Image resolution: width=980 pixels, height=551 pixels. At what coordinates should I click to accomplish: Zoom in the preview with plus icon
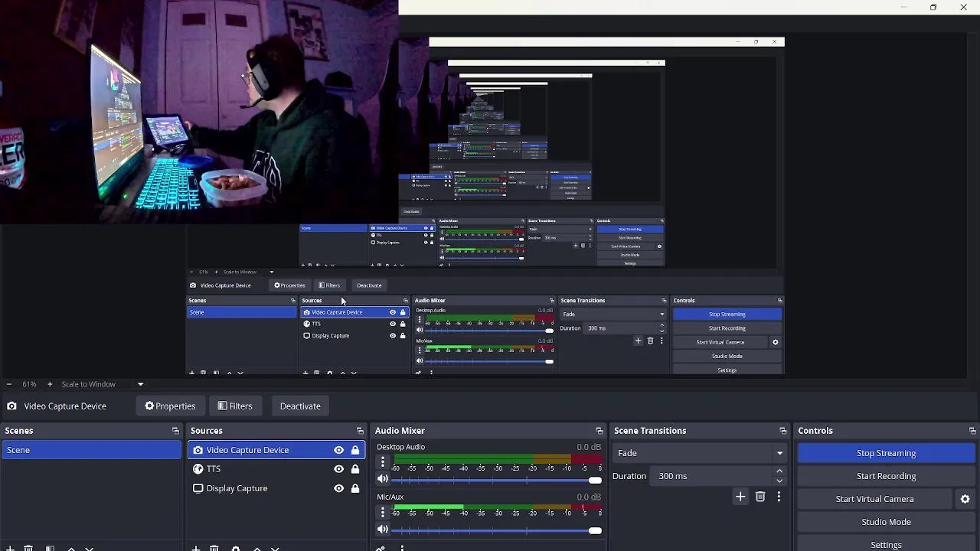pos(50,384)
